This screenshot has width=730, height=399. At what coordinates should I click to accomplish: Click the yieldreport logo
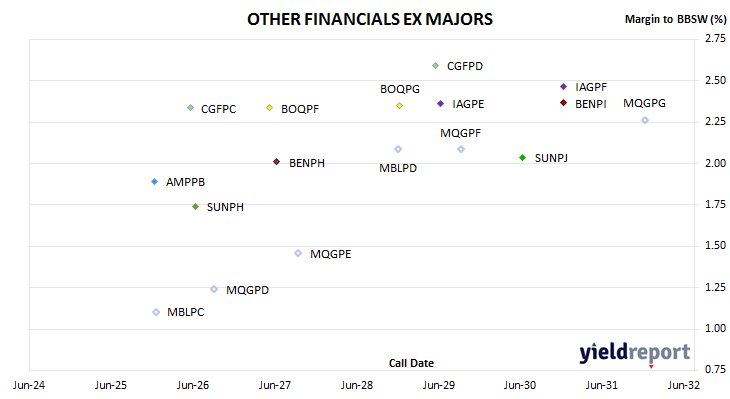tap(635, 354)
